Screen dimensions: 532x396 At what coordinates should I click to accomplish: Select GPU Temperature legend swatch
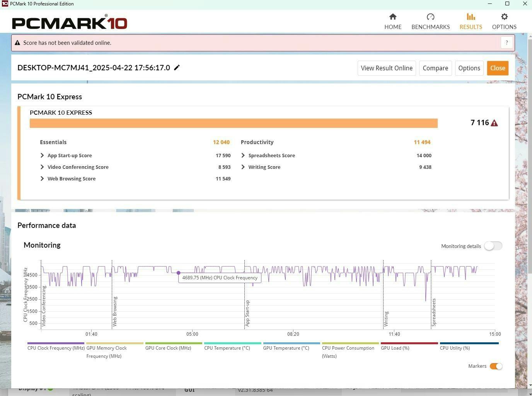[x=292, y=343]
